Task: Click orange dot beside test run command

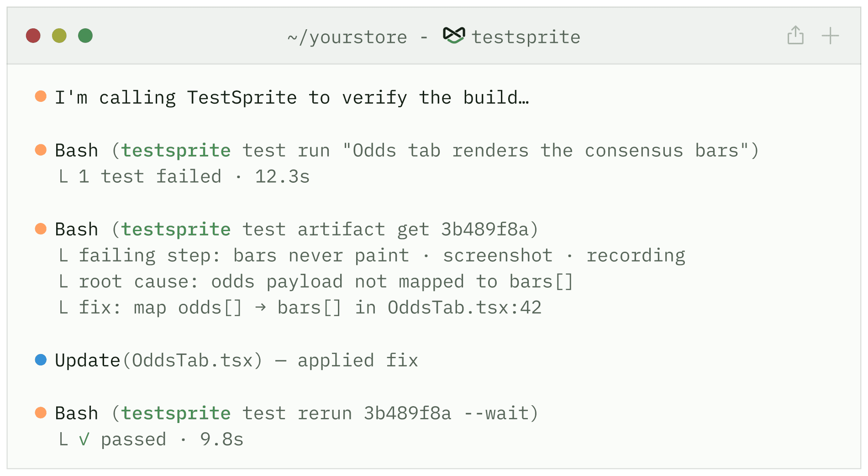Action: (41, 150)
